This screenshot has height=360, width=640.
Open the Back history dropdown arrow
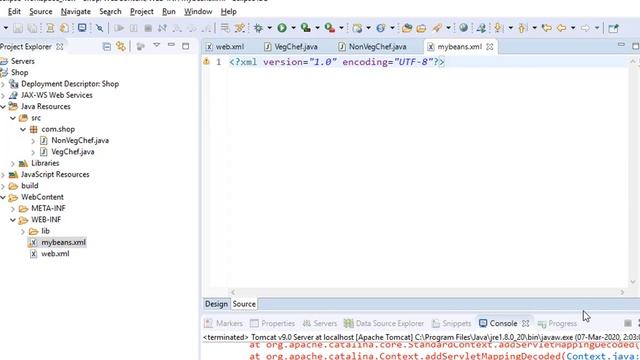tap(573, 28)
